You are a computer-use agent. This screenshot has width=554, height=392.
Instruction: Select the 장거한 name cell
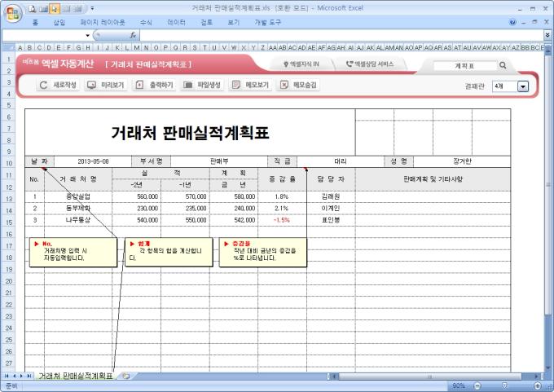pos(462,161)
